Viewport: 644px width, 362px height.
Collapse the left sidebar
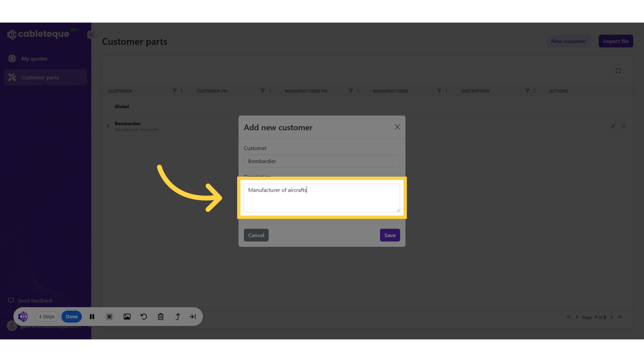(91, 35)
